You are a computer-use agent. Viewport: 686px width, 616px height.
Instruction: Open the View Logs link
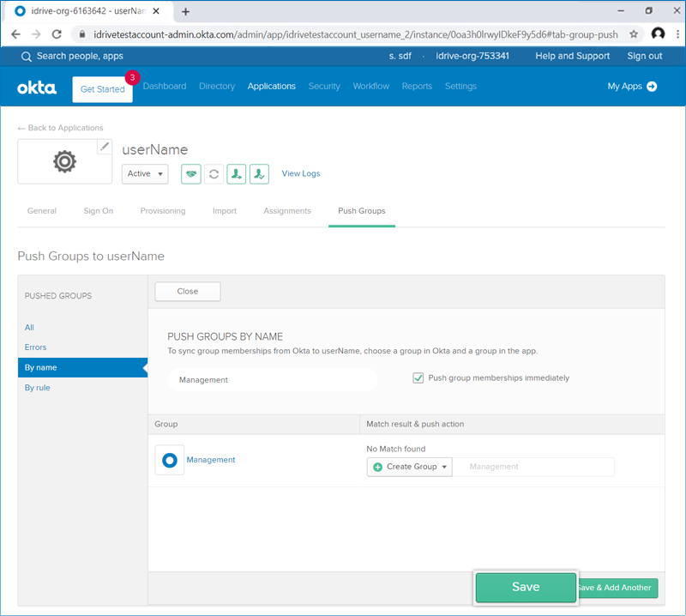301,173
